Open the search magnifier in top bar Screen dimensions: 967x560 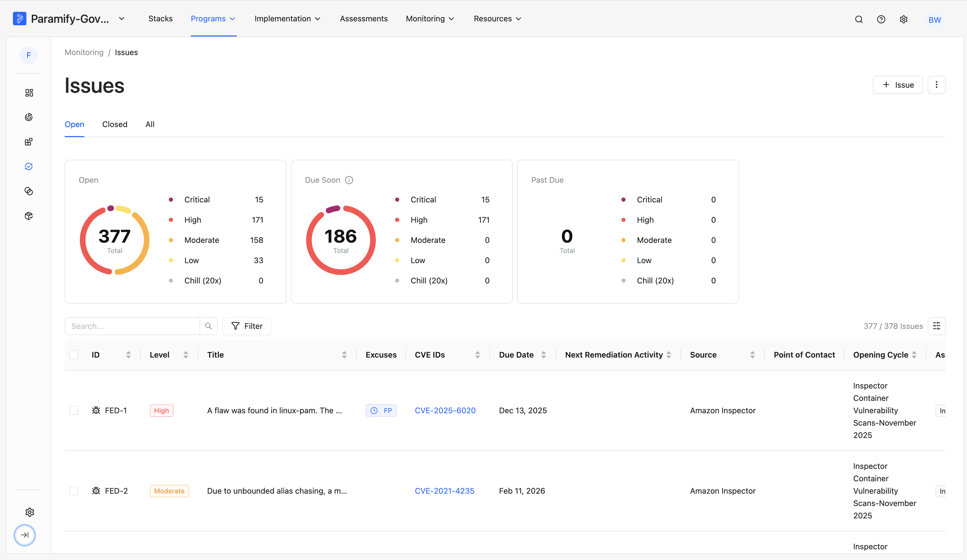(x=859, y=19)
